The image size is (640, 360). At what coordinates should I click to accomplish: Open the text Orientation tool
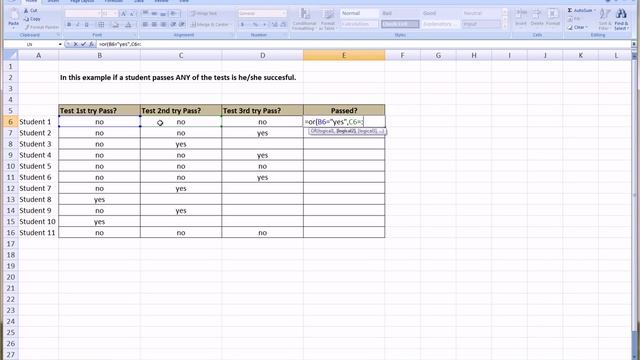tap(174, 13)
